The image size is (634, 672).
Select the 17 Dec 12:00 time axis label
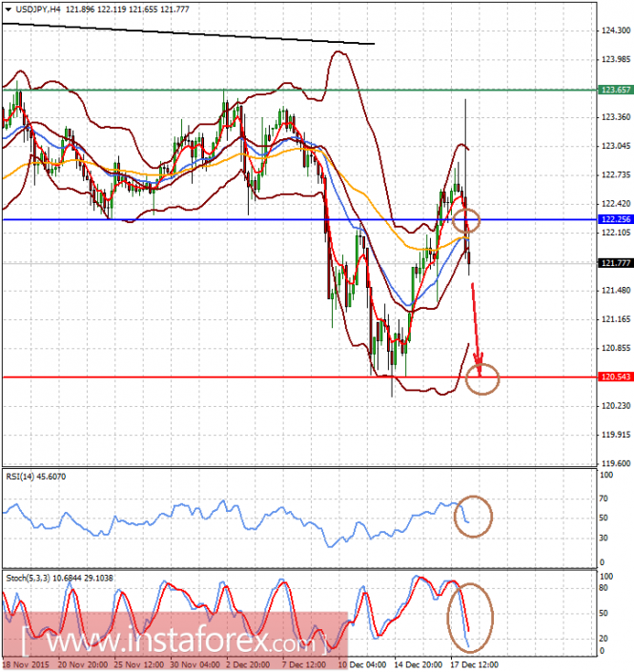tap(474, 664)
